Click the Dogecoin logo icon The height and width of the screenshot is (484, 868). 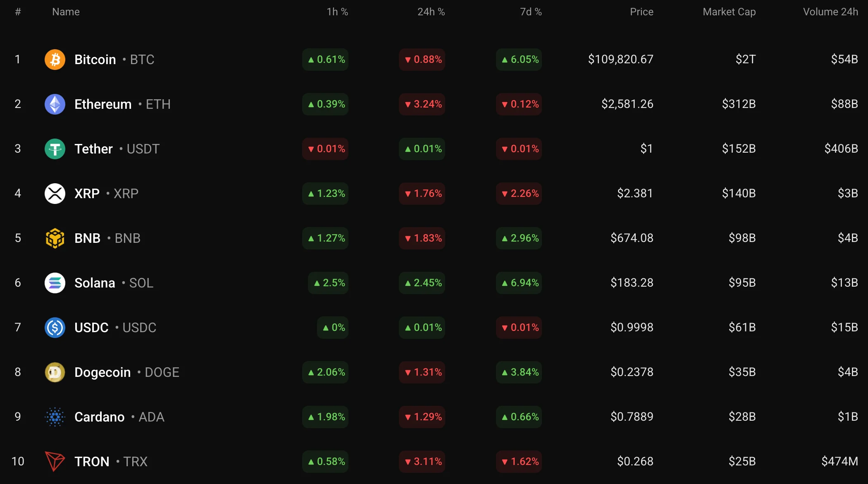tap(55, 372)
